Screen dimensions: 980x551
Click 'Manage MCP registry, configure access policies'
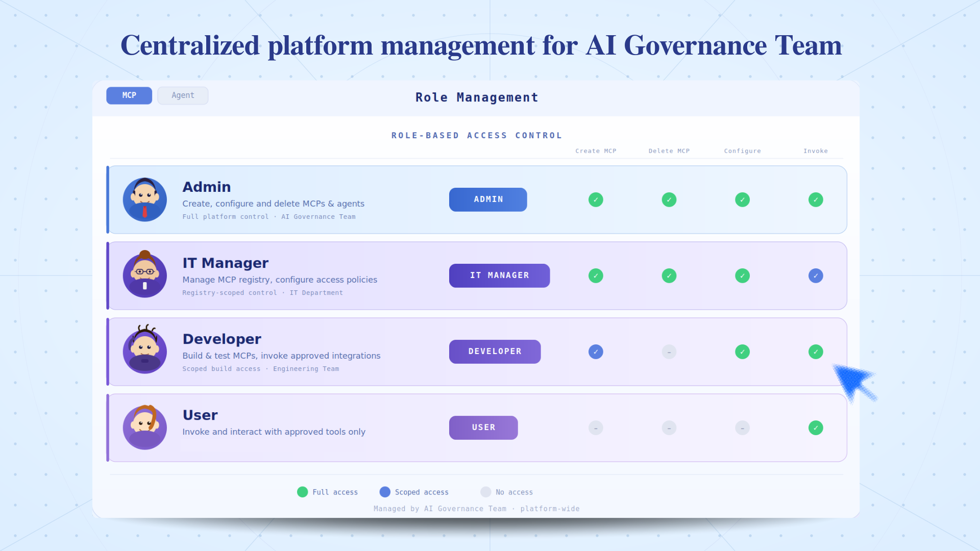point(280,280)
